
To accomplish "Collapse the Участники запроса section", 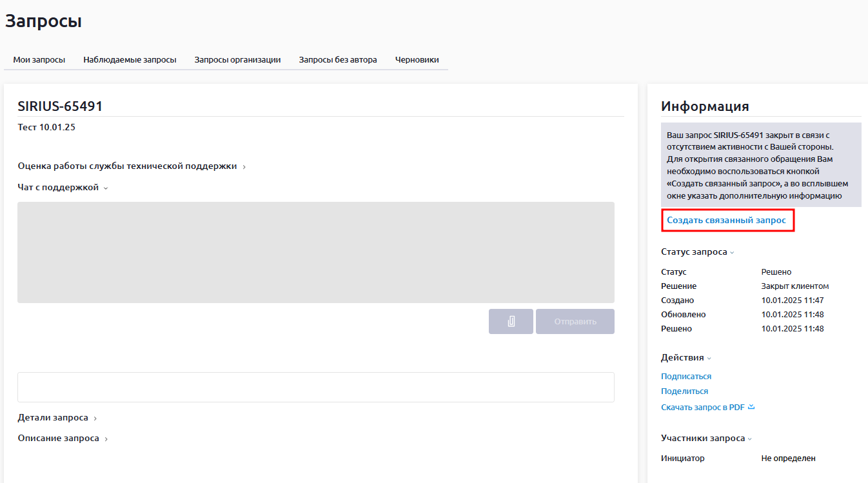I will pyautogui.click(x=706, y=439).
